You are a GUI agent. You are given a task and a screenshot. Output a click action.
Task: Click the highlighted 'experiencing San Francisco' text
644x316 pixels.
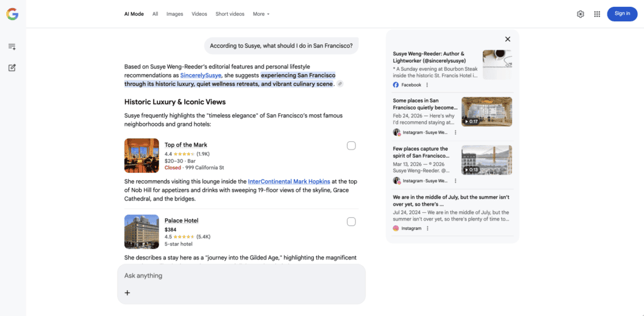298,75
